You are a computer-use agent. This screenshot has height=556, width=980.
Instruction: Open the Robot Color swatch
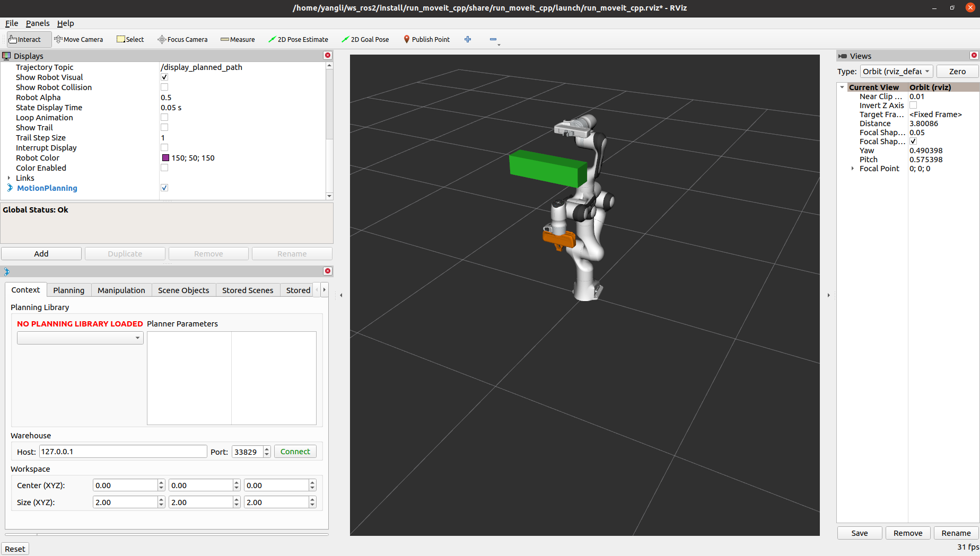(x=165, y=157)
